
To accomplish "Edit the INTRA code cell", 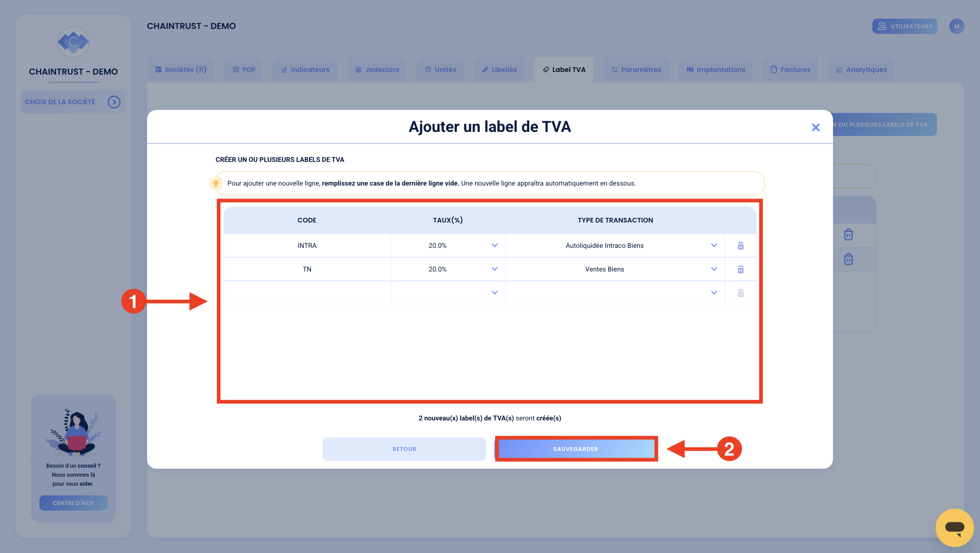I will pos(307,245).
